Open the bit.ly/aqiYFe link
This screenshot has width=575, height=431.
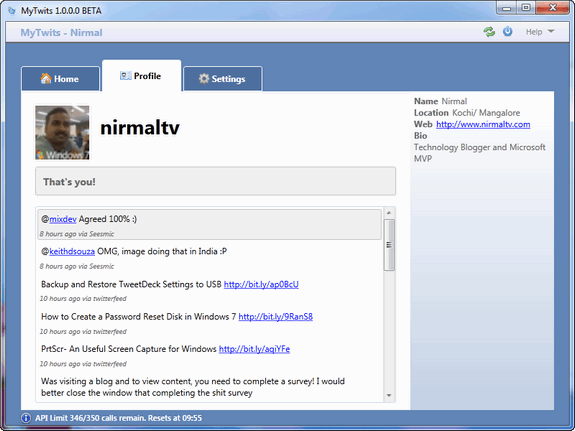tap(254, 349)
